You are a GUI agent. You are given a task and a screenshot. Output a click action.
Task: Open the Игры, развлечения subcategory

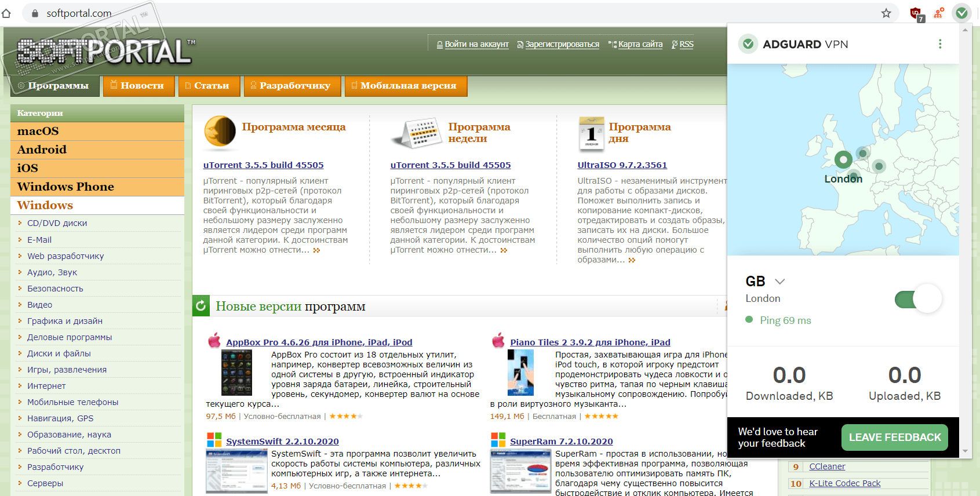(67, 370)
